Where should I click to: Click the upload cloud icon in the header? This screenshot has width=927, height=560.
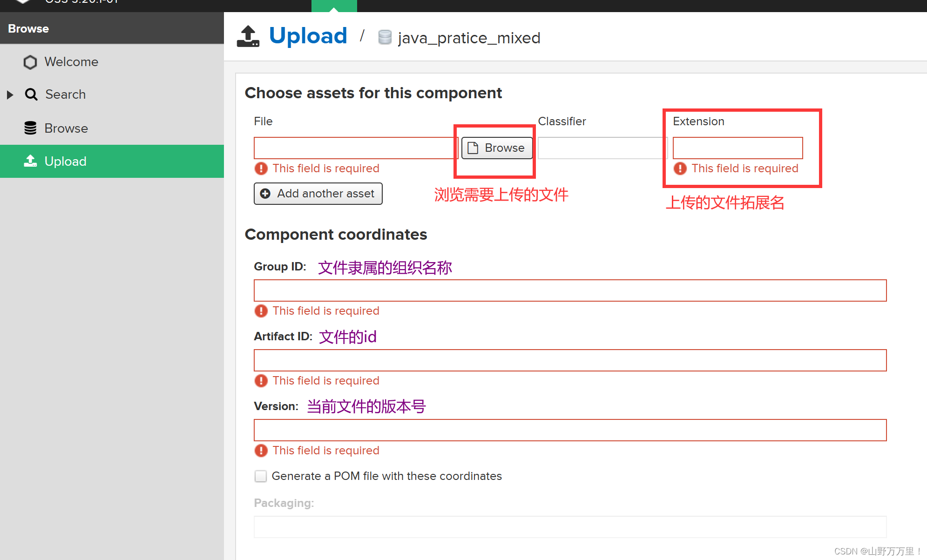point(248,36)
